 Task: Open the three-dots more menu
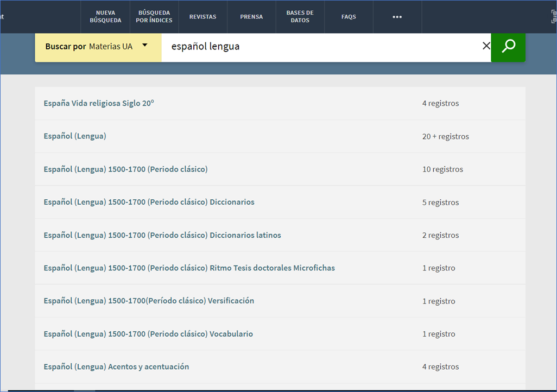[397, 17]
